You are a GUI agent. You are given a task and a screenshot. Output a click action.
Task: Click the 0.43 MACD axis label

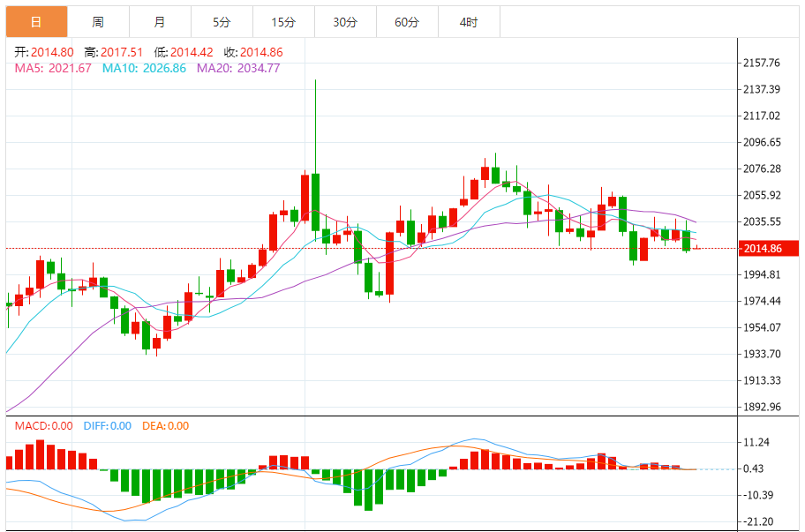[x=753, y=468]
